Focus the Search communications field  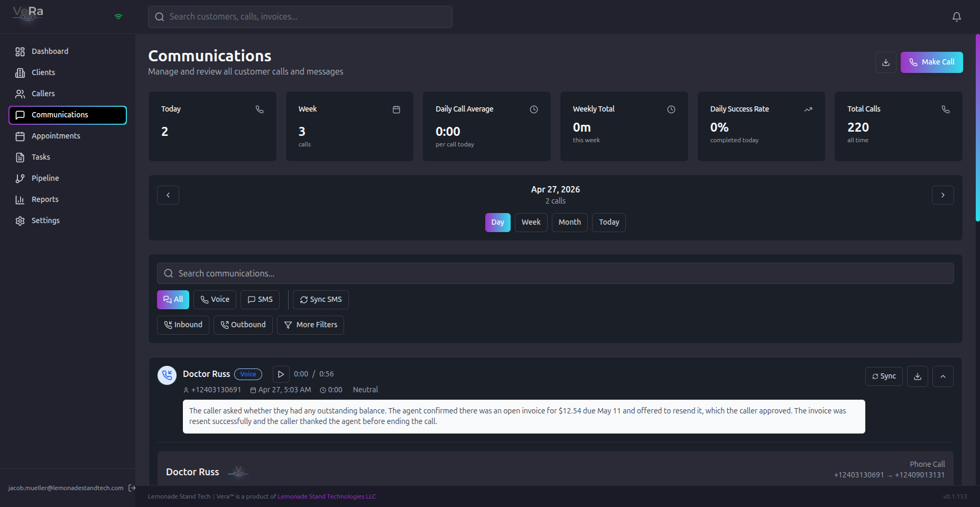(x=556, y=273)
